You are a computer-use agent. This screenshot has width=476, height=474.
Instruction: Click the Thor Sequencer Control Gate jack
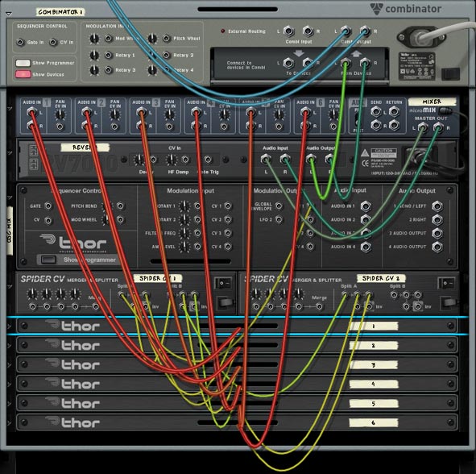click(x=48, y=206)
